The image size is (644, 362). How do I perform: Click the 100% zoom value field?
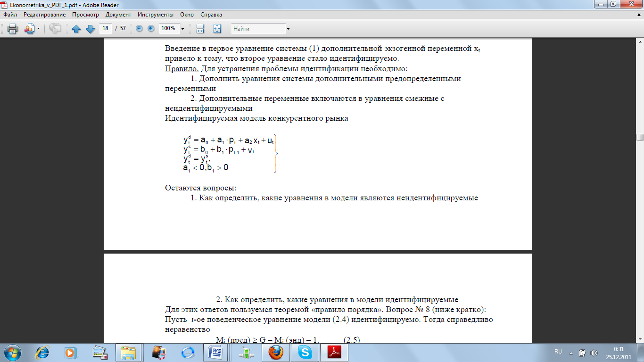point(168,28)
